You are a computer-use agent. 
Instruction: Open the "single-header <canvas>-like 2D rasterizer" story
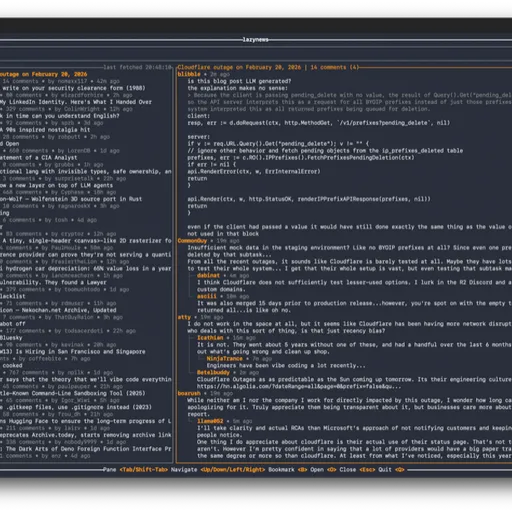86,241
